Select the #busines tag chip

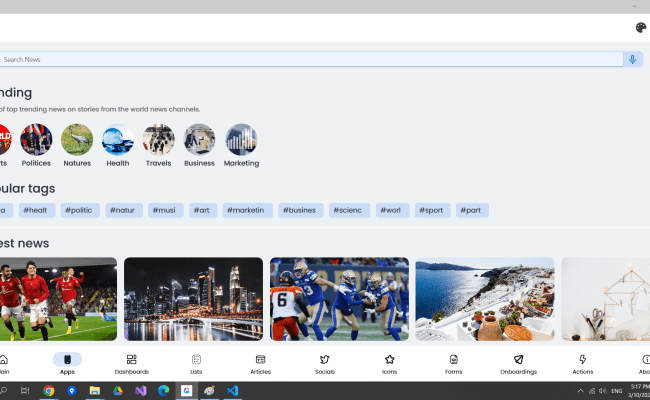click(301, 210)
